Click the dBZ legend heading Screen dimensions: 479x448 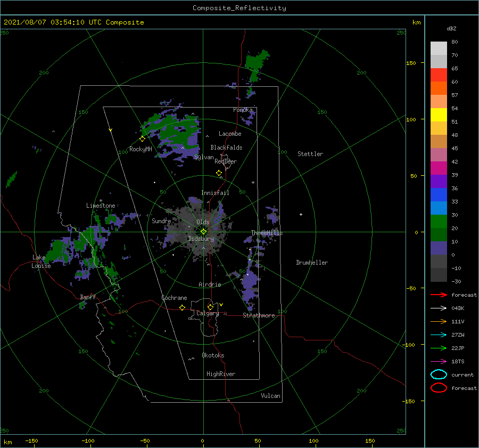pyautogui.click(x=451, y=28)
